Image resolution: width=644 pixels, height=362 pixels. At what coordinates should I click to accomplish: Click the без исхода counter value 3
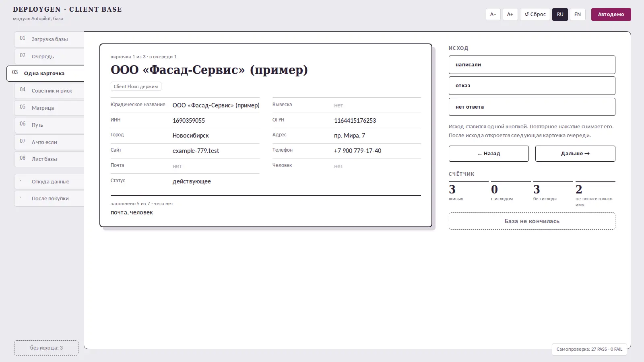(x=537, y=189)
